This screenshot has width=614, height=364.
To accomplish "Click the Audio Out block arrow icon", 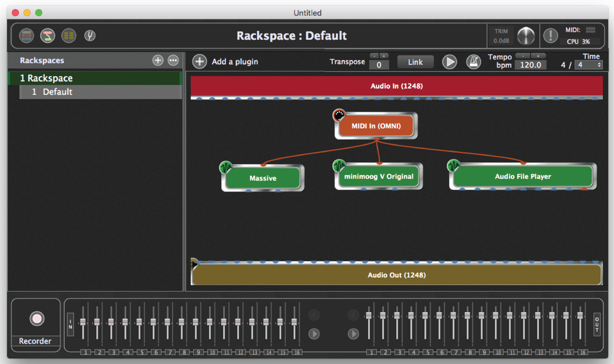I will click(194, 264).
